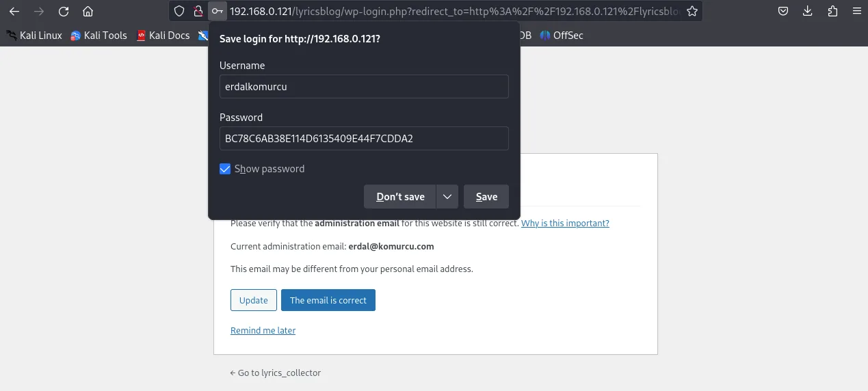
Task: Open the Pocket save icon
Action: coord(783,11)
